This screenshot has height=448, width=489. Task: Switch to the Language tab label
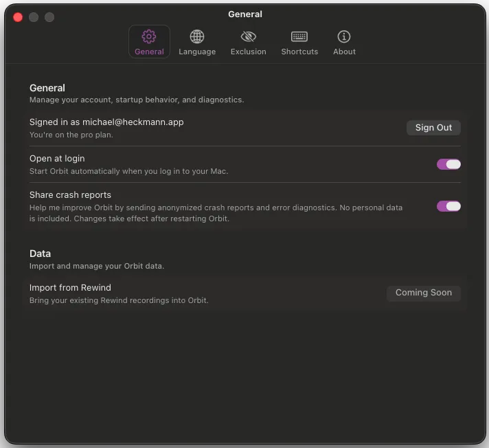(197, 52)
